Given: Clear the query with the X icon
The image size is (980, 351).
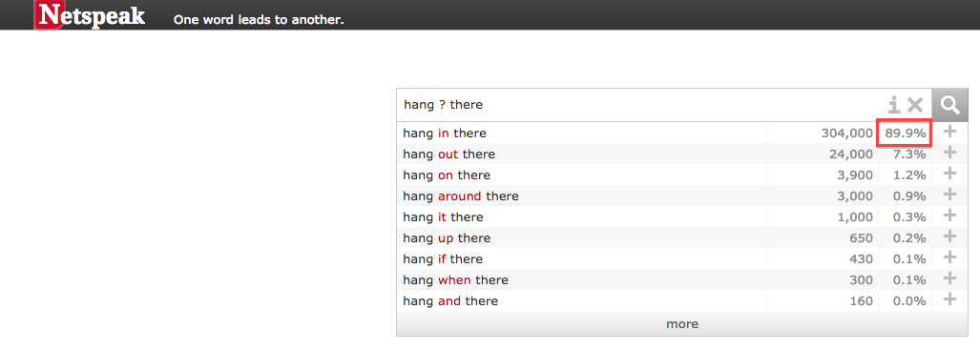Looking at the screenshot, I should click(x=915, y=105).
